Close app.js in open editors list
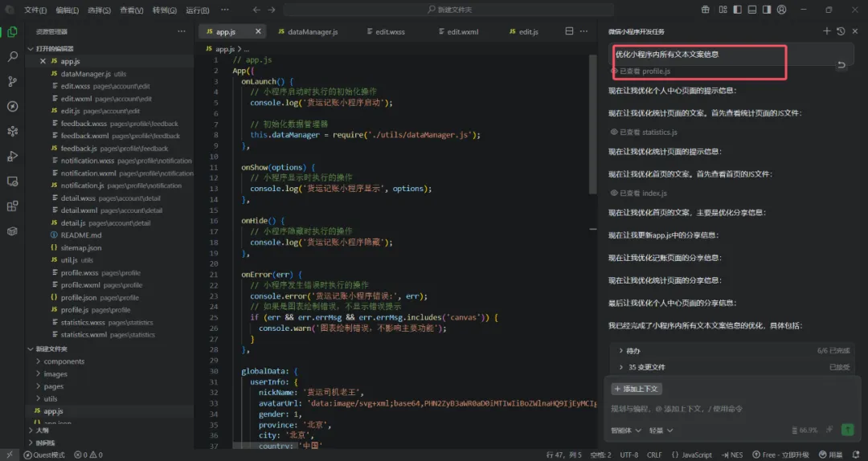 [43, 61]
